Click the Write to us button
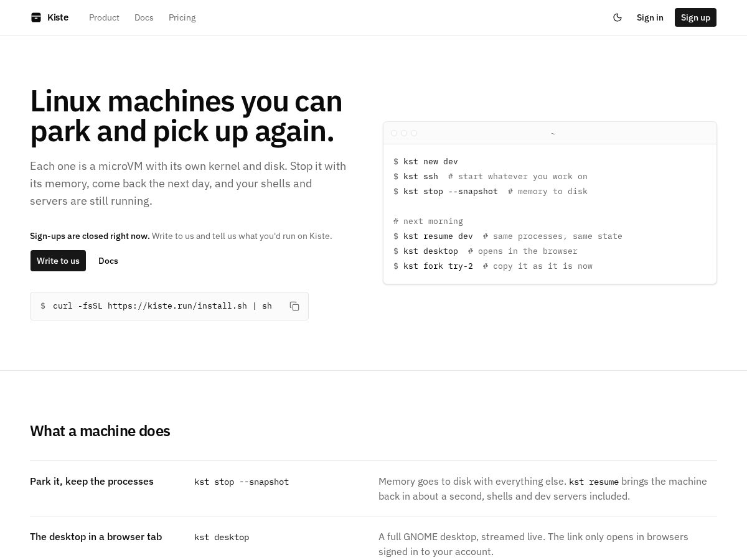Image resolution: width=747 pixels, height=560 pixels. (58, 261)
